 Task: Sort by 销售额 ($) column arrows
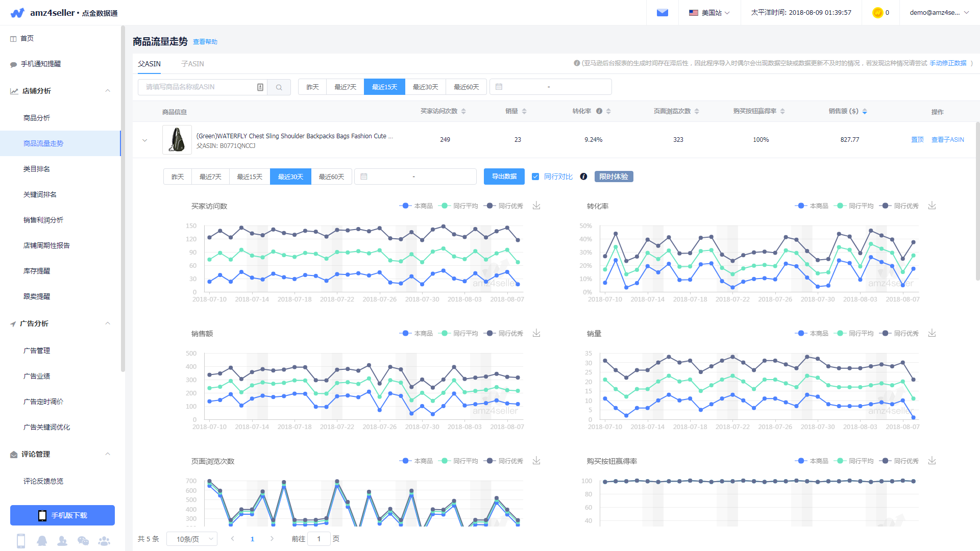(865, 111)
